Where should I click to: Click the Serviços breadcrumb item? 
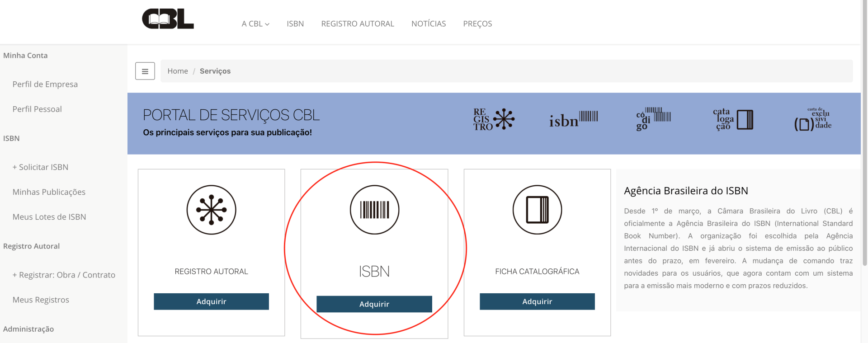[215, 71]
